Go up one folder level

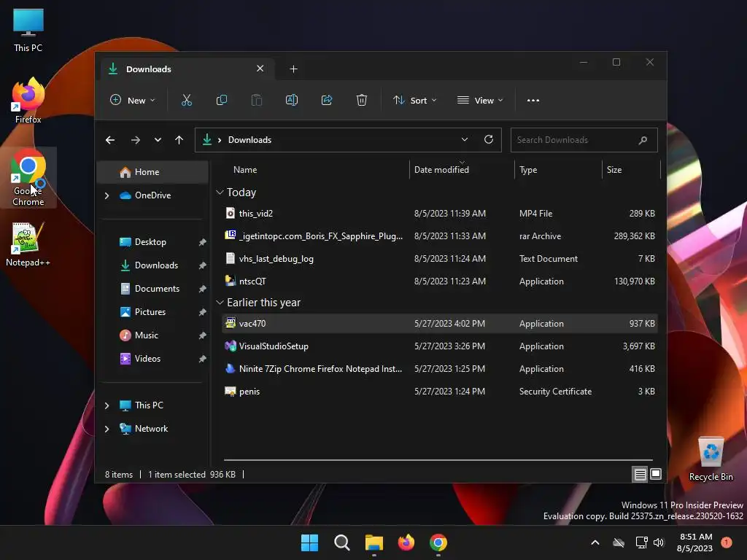(179, 140)
